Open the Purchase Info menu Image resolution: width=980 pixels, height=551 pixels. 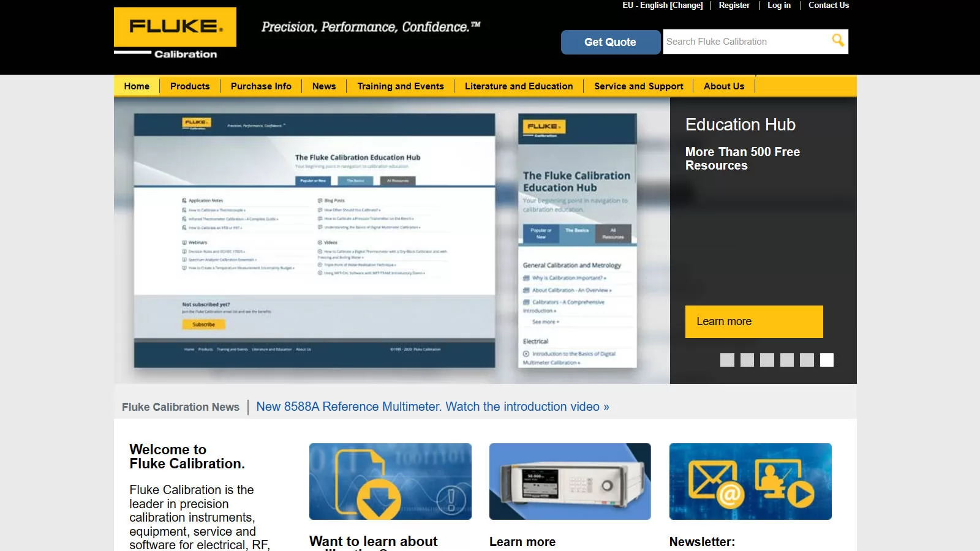click(x=261, y=86)
